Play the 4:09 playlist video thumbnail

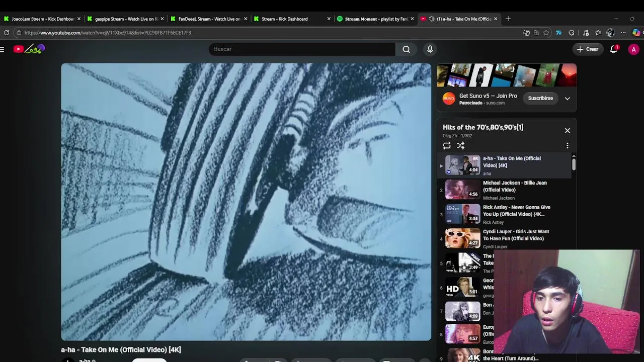click(x=463, y=312)
